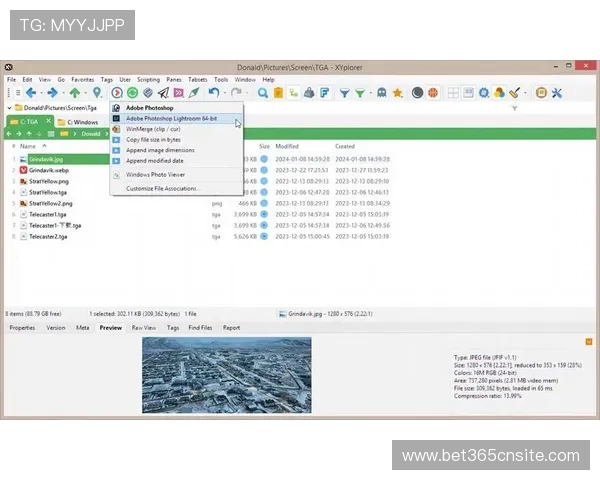Select the Grindavik.webp file
This screenshot has width=600, height=480.
[x=50, y=171]
